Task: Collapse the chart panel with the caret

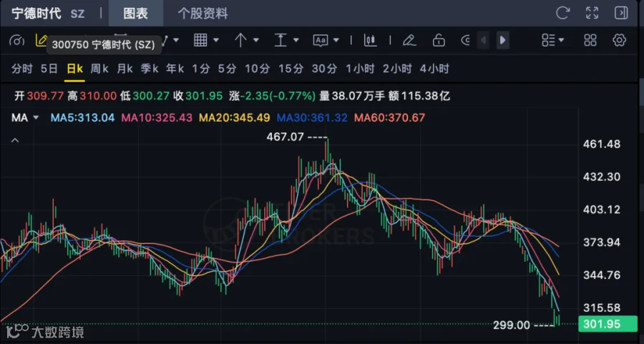Action: pos(15,140)
